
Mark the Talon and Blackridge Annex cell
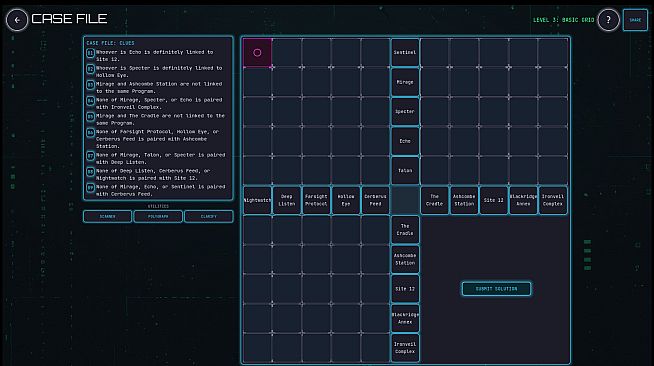point(523,170)
